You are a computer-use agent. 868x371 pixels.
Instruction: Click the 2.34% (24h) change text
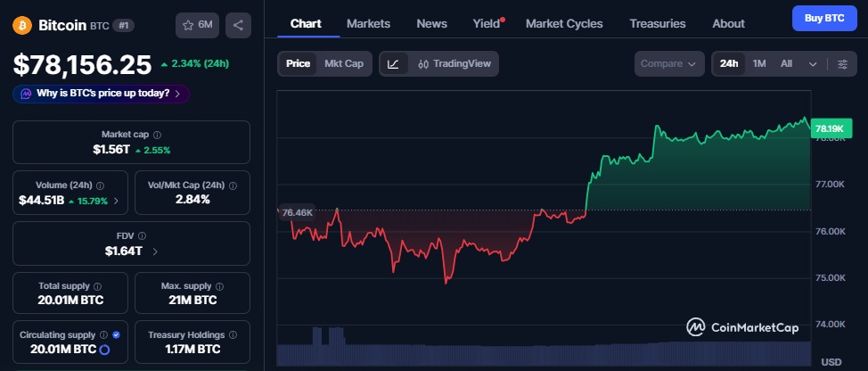click(x=195, y=64)
